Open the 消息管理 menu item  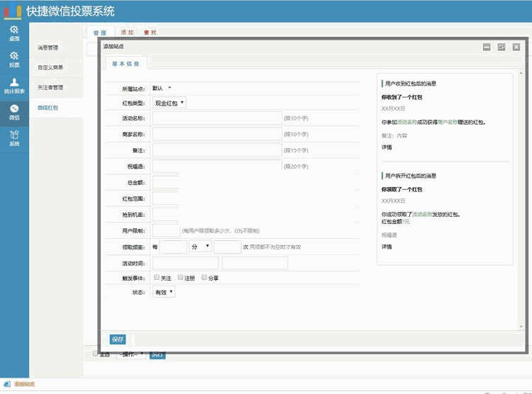tap(48, 47)
